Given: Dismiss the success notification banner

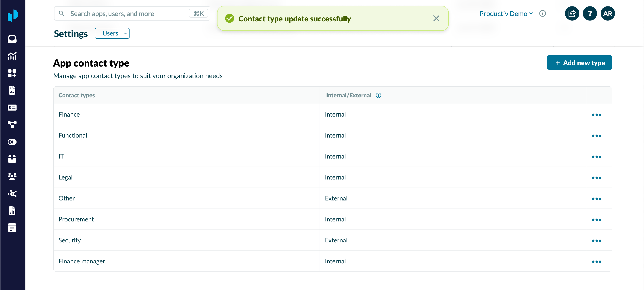Looking at the screenshot, I should click(x=436, y=18).
